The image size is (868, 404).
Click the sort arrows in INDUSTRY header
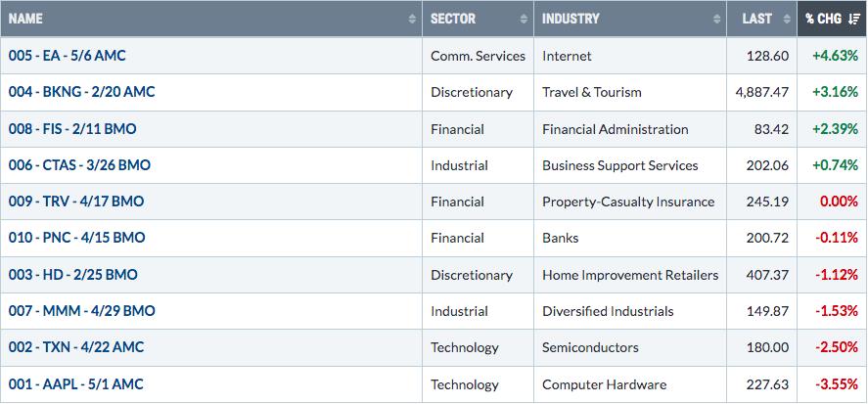tap(716, 19)
